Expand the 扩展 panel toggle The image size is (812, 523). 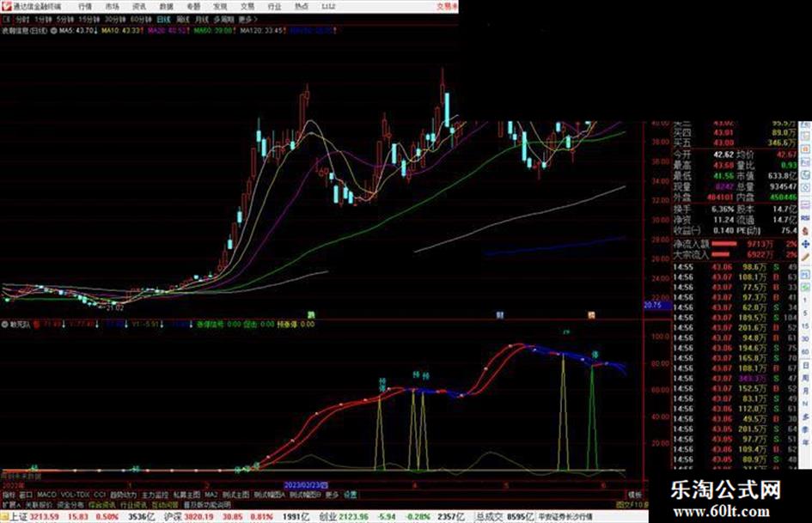pyautogui.click(x=11, y=505)
